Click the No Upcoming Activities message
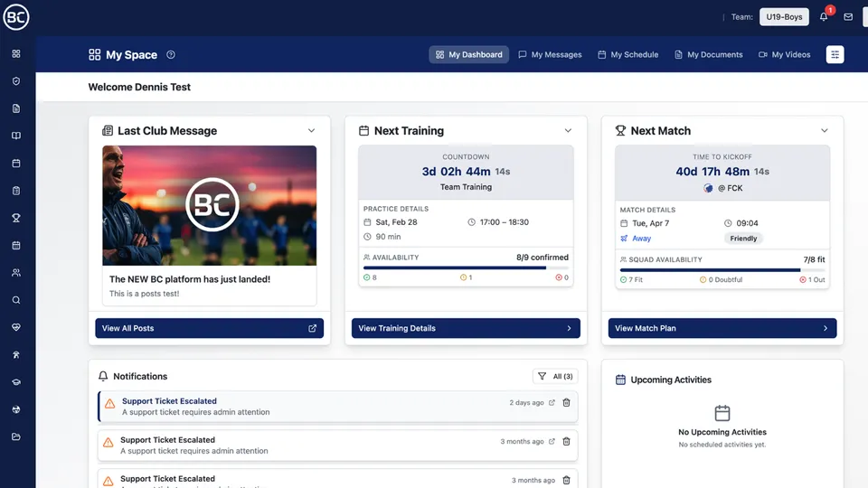 (722, 432)
